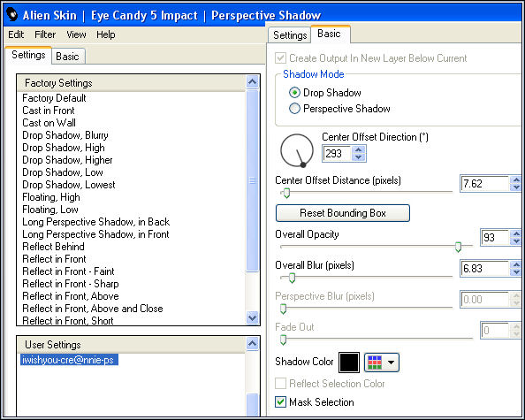Increase Overall Opacity with up arrow
The image size is (525, 420).
click(516, 233)
